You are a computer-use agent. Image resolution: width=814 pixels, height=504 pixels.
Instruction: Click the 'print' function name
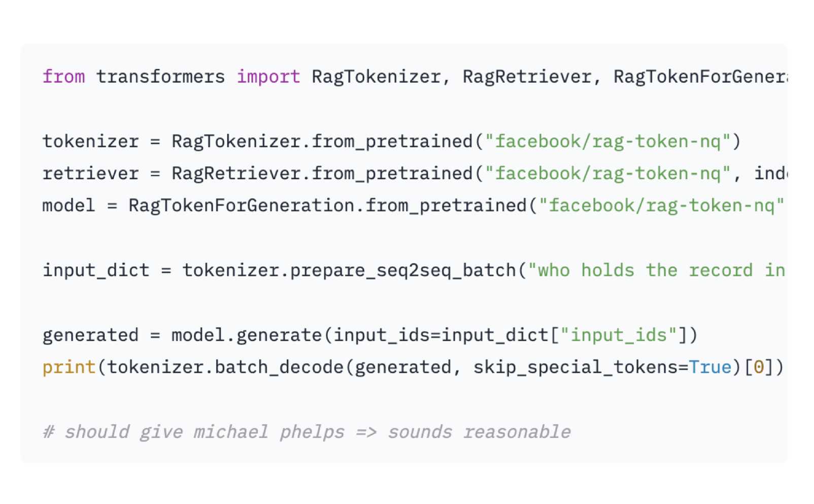[69, 367]
